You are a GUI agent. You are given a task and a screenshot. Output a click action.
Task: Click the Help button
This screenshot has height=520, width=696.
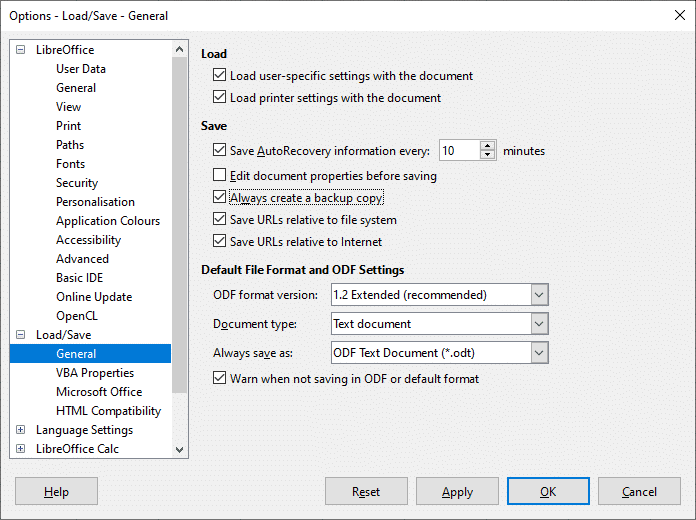56,491
